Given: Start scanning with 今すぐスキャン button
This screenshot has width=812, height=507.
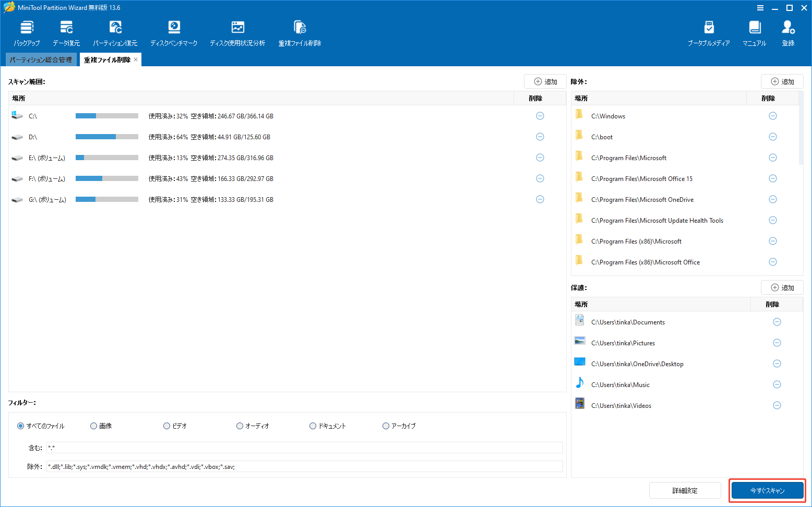Looking at the screenshot, I should point(767,490).
